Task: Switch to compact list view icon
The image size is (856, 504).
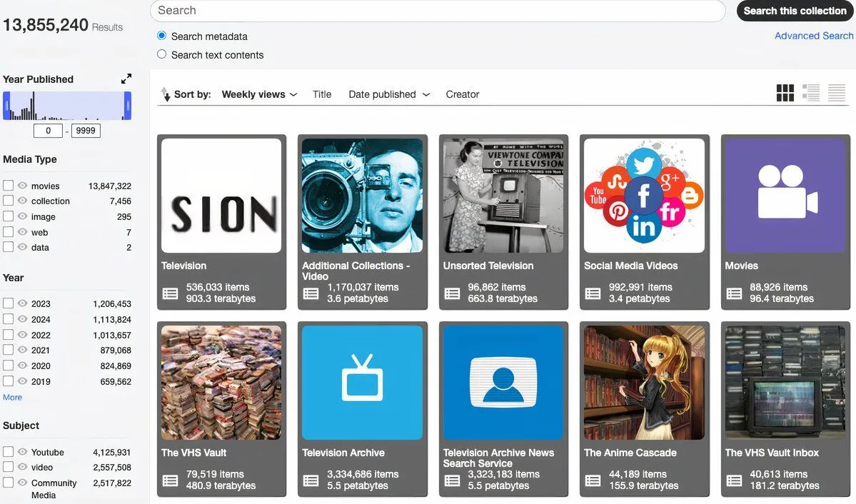Action: click(836, 93)
